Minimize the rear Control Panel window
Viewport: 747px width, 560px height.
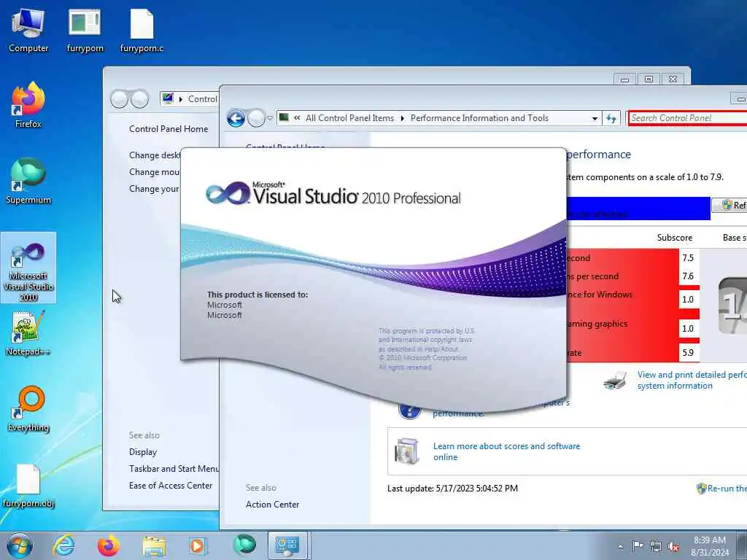(624, 79)
